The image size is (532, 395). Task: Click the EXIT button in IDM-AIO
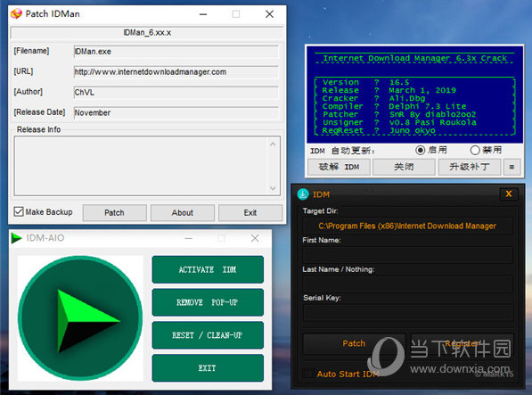pos(208,368)
